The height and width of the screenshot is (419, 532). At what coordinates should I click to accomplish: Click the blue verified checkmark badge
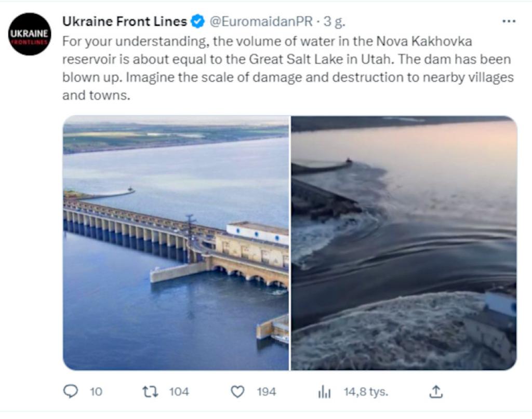tap(197, 22)
